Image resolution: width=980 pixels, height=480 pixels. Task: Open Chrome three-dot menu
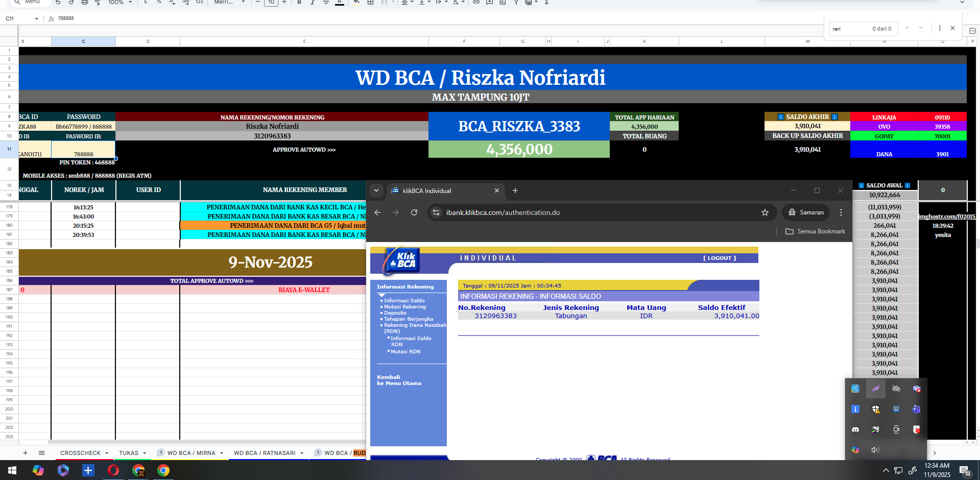[841, 212]
